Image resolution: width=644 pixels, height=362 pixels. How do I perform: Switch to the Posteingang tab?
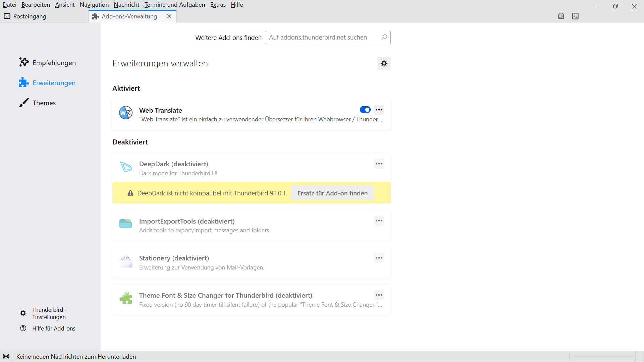[x=44, y=16]
